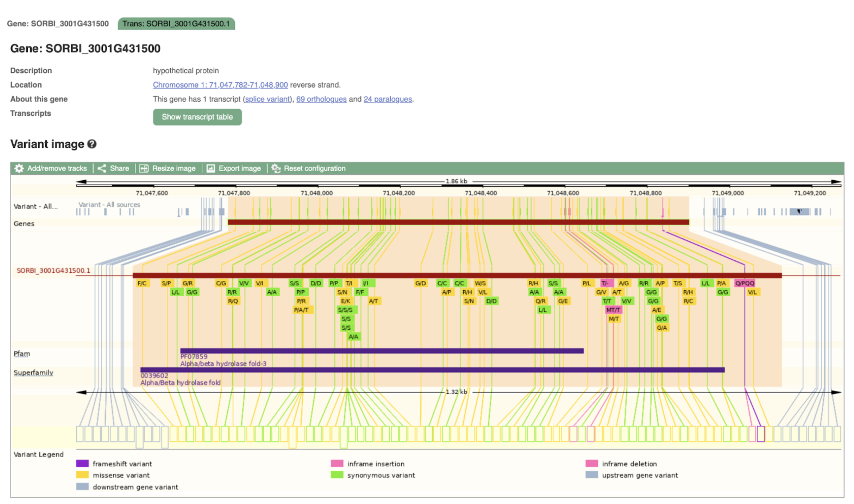Click the Reset configuration icon

coord(276,168)
